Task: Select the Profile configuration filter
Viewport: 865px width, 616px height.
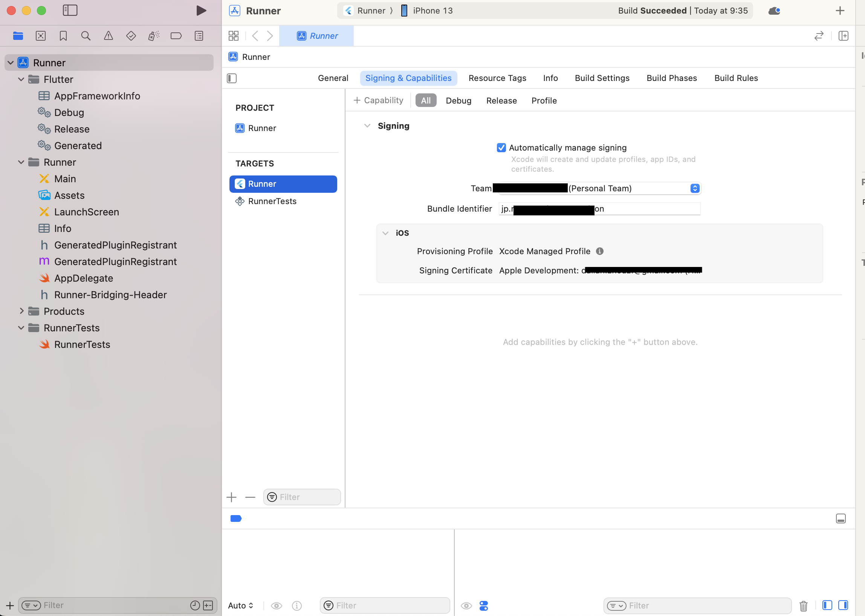Action: coord(544,101)
